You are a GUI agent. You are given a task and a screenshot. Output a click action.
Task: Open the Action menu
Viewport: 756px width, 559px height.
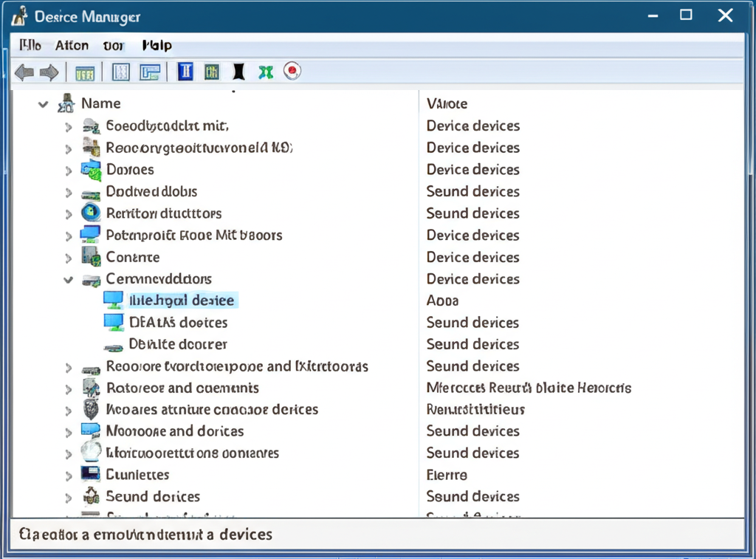click(72, 45)
